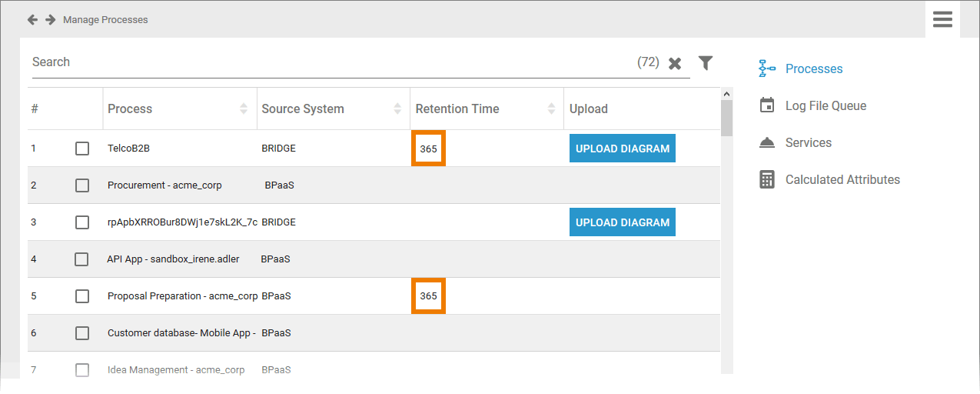Image resolution: width=980 pixels, height=394 pixels.
Task: Click the Processes tree icon
Action: 766,68
